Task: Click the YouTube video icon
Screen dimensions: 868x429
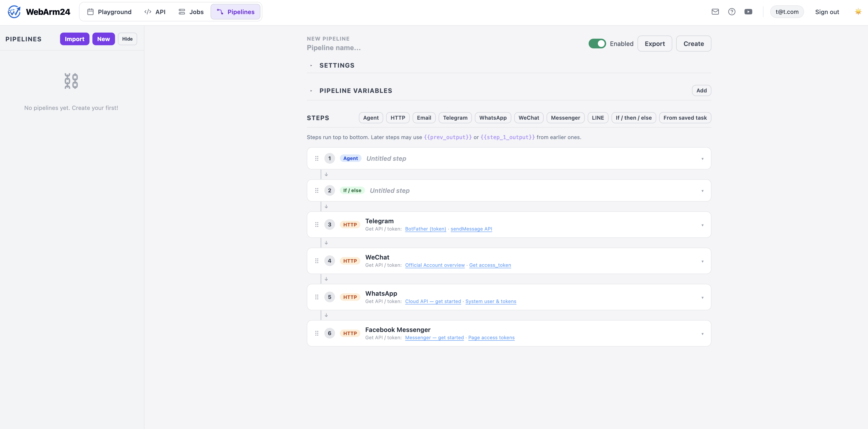Action: (748, 12)
